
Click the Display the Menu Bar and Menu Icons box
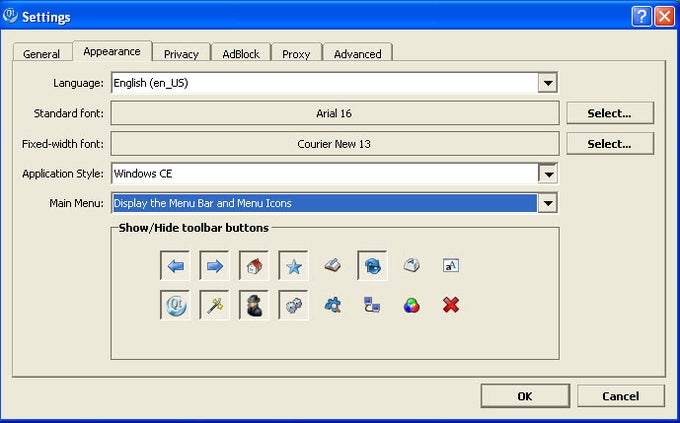334,203
